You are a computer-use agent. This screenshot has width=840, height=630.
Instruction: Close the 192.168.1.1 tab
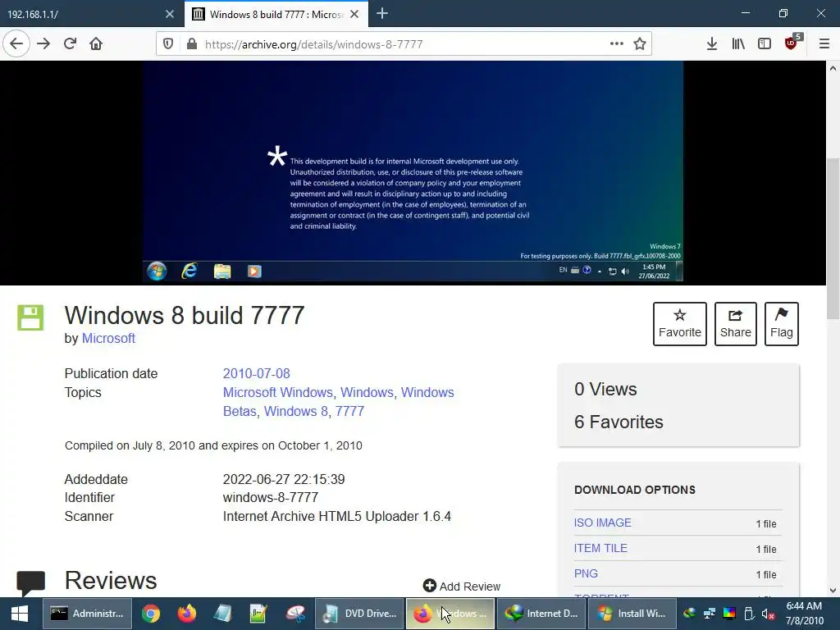tap(170, 15)
